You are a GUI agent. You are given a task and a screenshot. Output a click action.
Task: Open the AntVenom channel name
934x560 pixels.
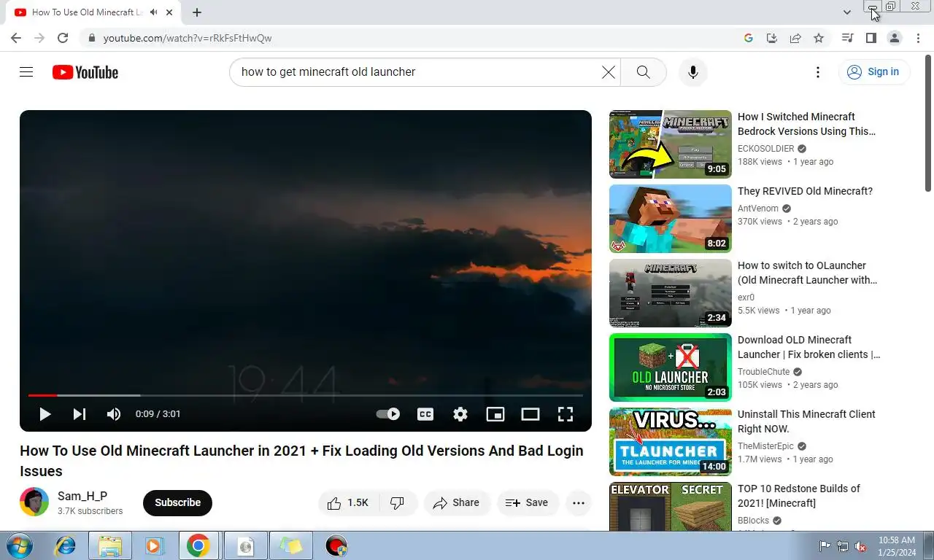(x=758, y=209)
